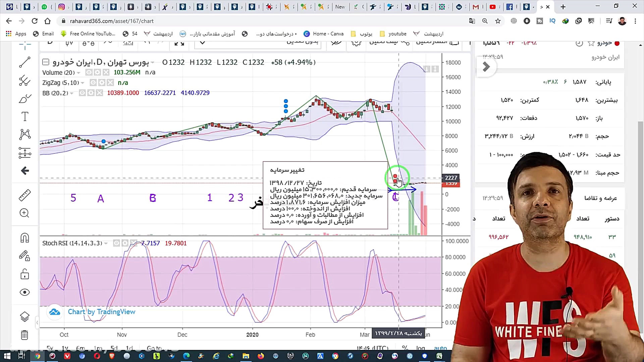Click the trash remove drawings icon
This screenshot has width=644, height=362.
click(x=24, y=335)
